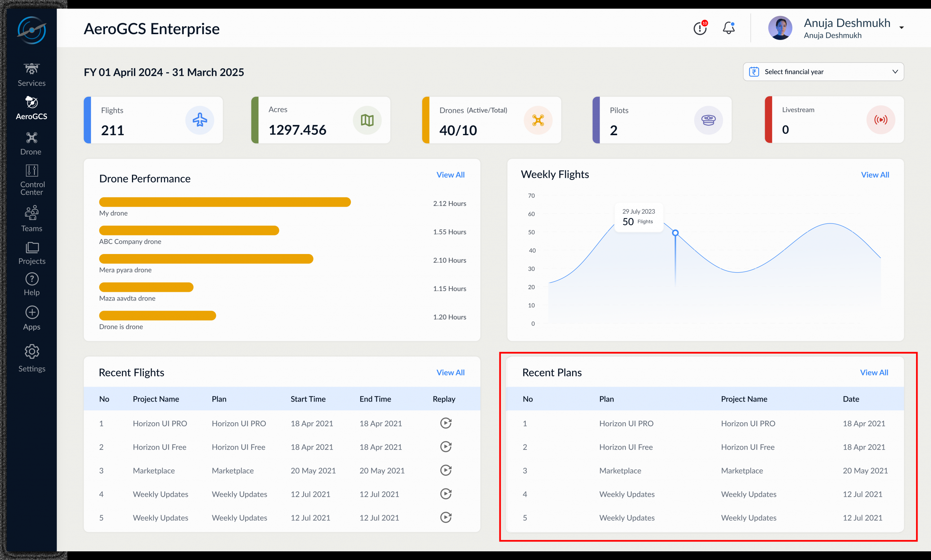This screenshot has height=560, width=931.
Task: Click the Acres map icon
Action: coord(367,120)
